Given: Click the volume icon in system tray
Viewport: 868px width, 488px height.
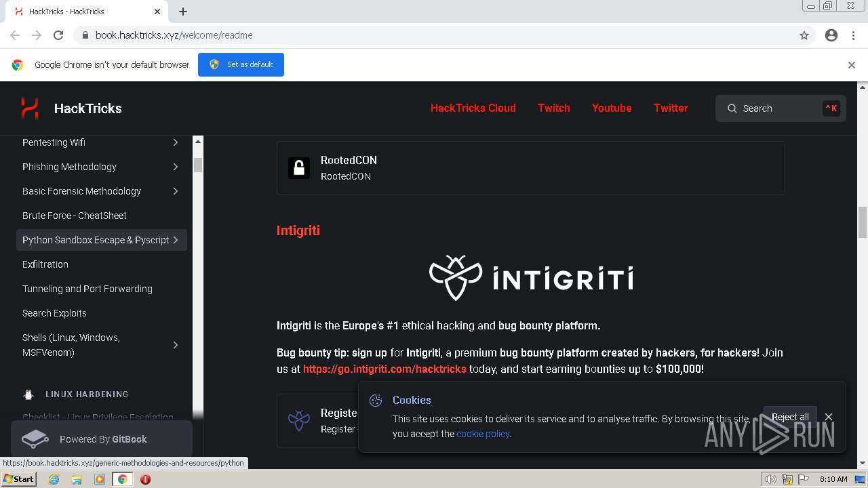Looking at the screenshot, I should (x=770, y=479).
